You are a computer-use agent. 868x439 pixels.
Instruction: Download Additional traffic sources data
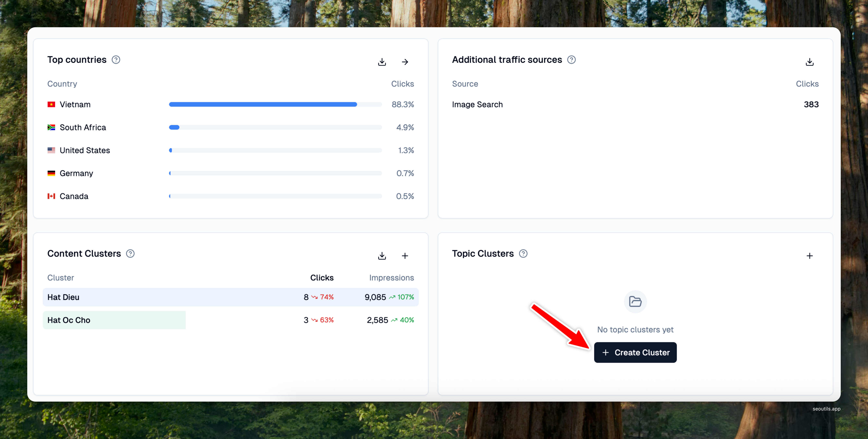coord(809,62)
